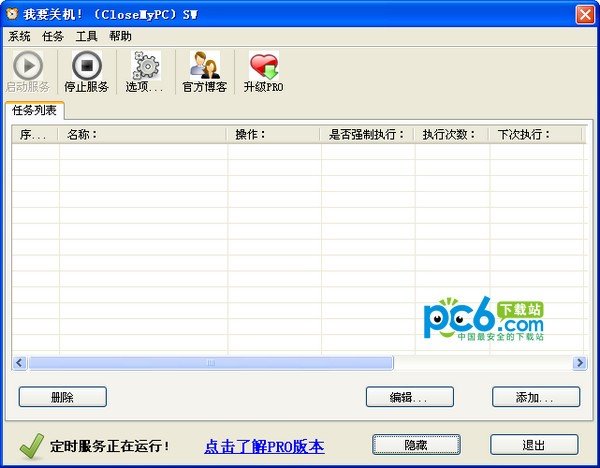This screenshot has height=468, width=600.
Task: Sort by 操作 column header
Action: (x=273, y=135)
